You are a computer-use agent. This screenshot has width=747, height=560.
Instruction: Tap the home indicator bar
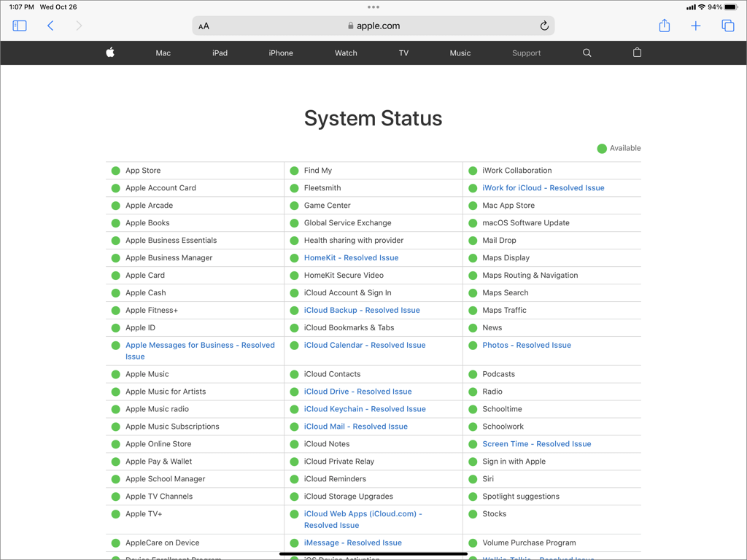373,554
